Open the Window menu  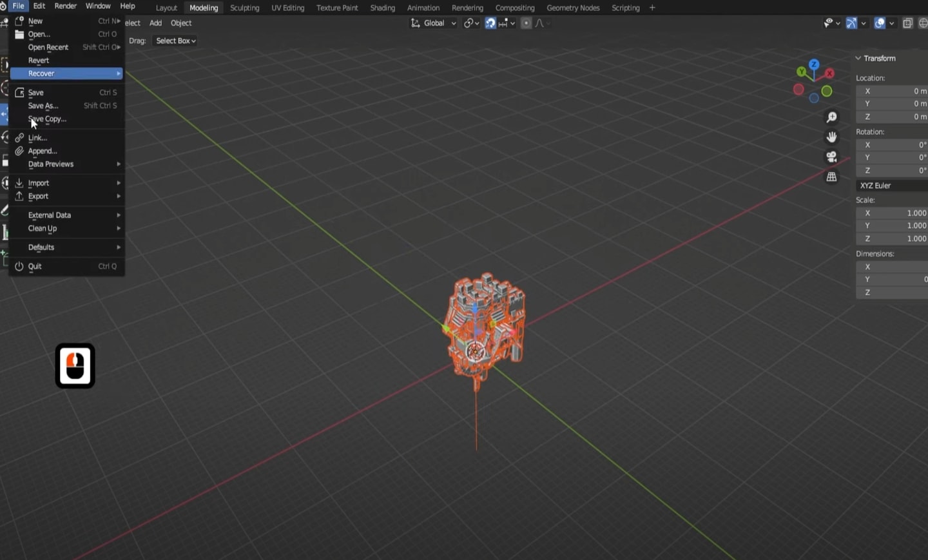98,6
